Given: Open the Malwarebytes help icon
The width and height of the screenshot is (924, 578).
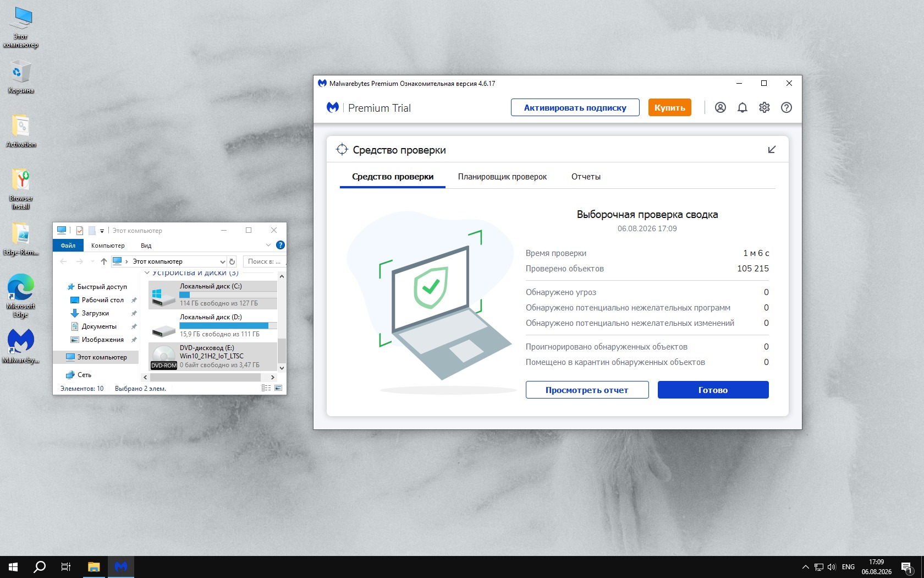Looking at the screenshot, I should [787, 108].
